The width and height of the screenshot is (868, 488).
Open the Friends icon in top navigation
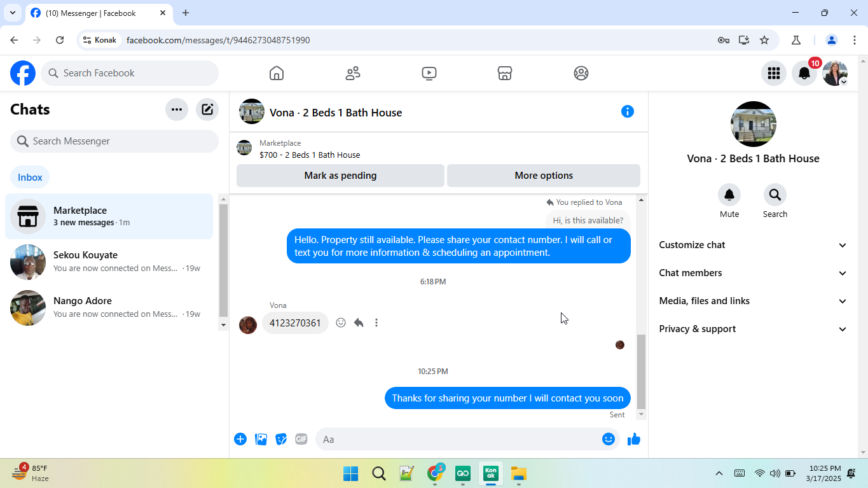pos(353,73)
